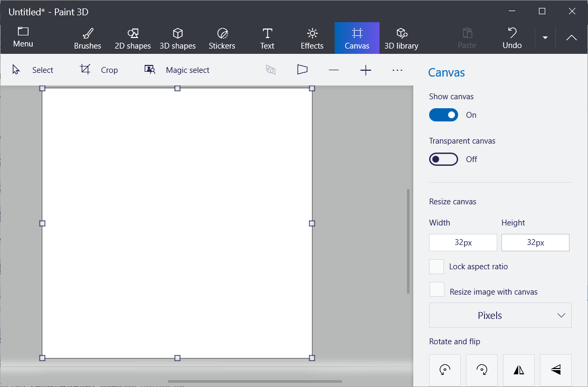Viewport: 588px width, 387px height.
Task: Select the Text tool
Action: point(267,37)
